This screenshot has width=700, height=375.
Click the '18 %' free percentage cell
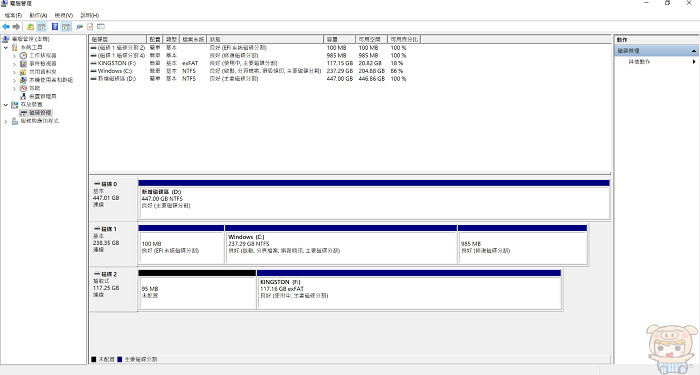pyautogui.click(x=397, y=63)
